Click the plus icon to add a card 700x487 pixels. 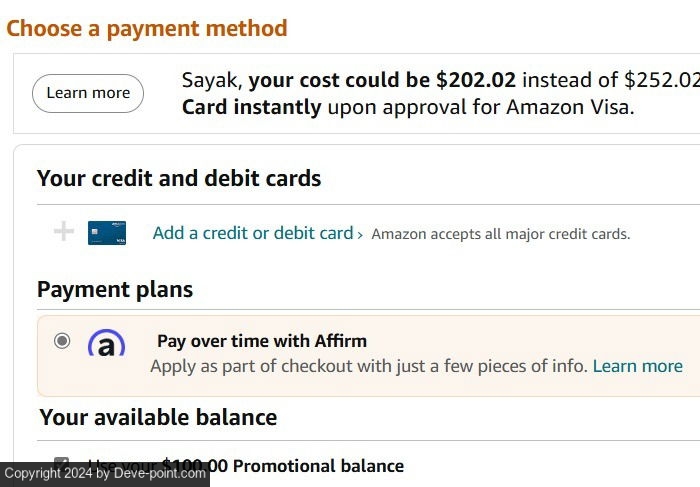(63, 232)
